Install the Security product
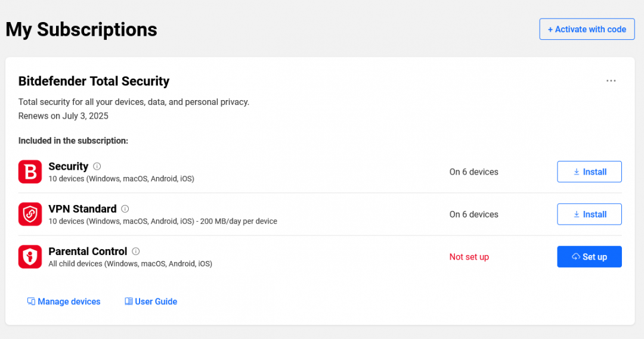Screen dimensions: 644x339 coord(589,172)
